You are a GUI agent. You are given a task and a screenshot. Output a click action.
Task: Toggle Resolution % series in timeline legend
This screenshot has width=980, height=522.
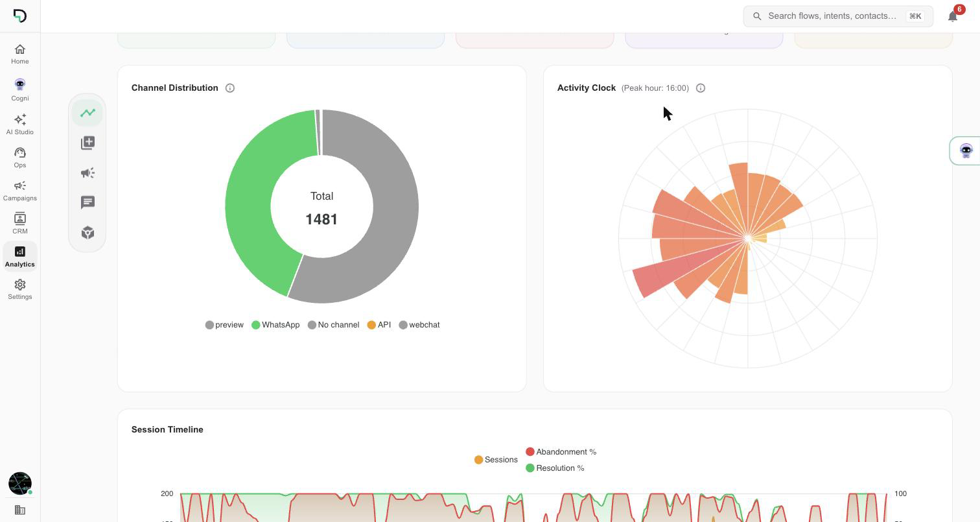[555, 468]
